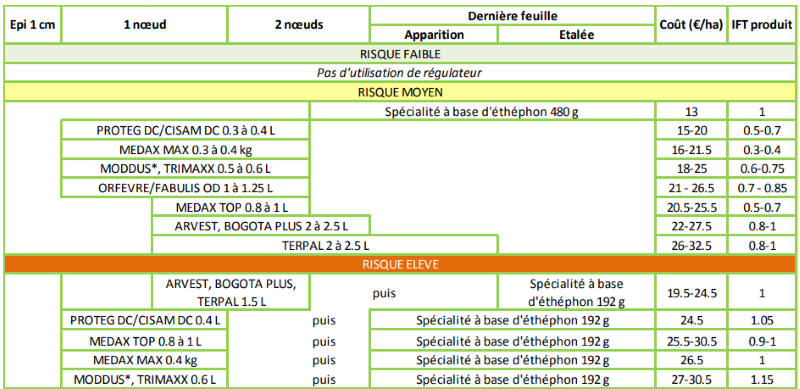Screen dimensions: 800x389
Task: Click cost value '15-20'
Action: pos(691,131)
